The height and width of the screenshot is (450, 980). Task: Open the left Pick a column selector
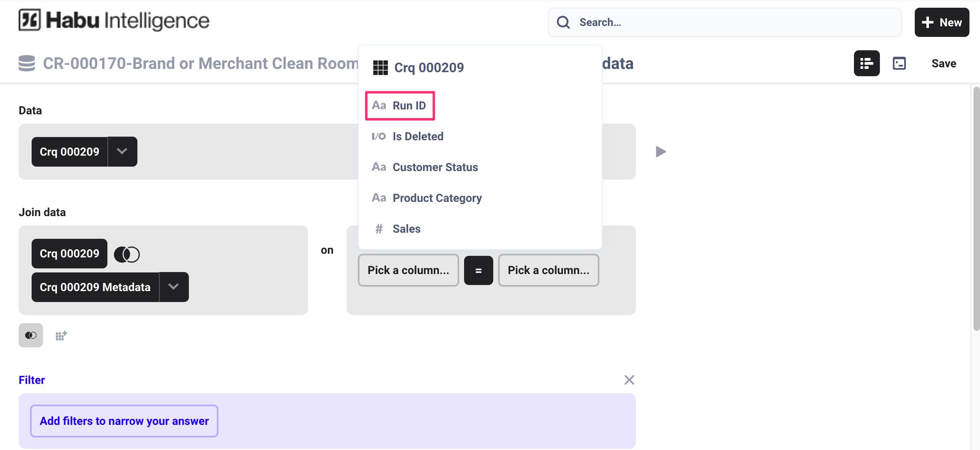pyautogui.click(x=408, y=270)
